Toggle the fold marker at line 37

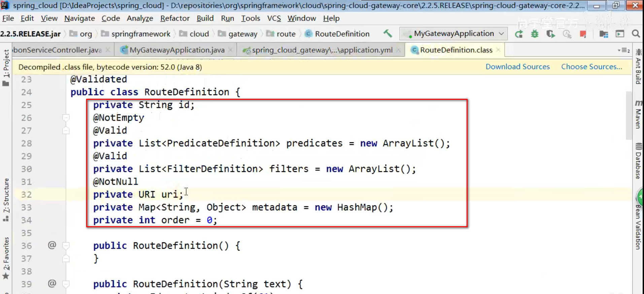pos(66,259)
